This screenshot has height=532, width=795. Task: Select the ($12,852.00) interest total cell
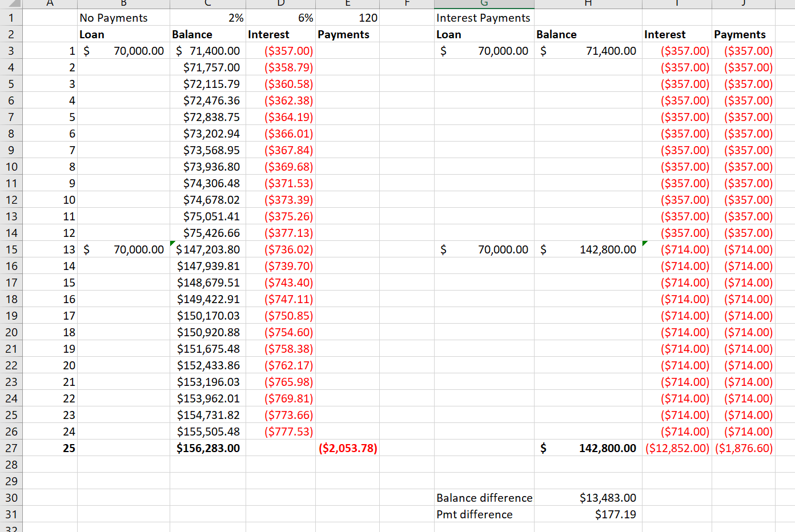pos(676,448)
